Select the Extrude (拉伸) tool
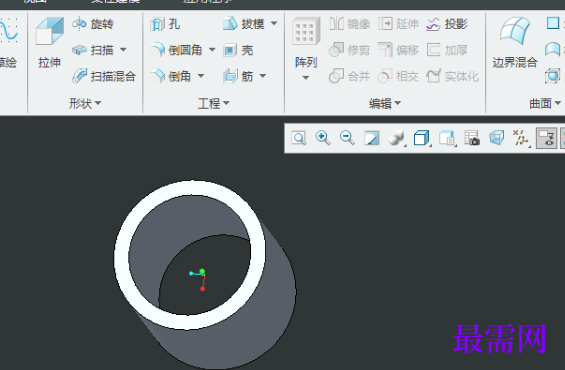The height and width of the screenshot is (370, 565). click(49, 42)
